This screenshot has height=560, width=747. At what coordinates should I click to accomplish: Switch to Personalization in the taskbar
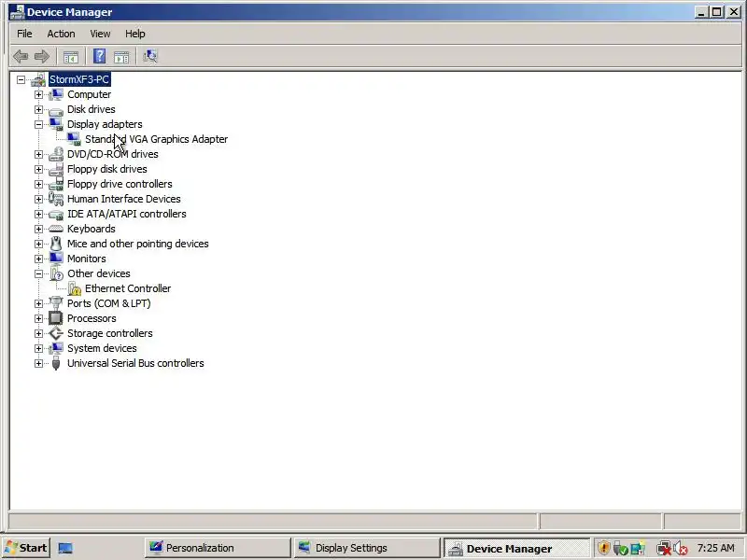click(218, 548)
